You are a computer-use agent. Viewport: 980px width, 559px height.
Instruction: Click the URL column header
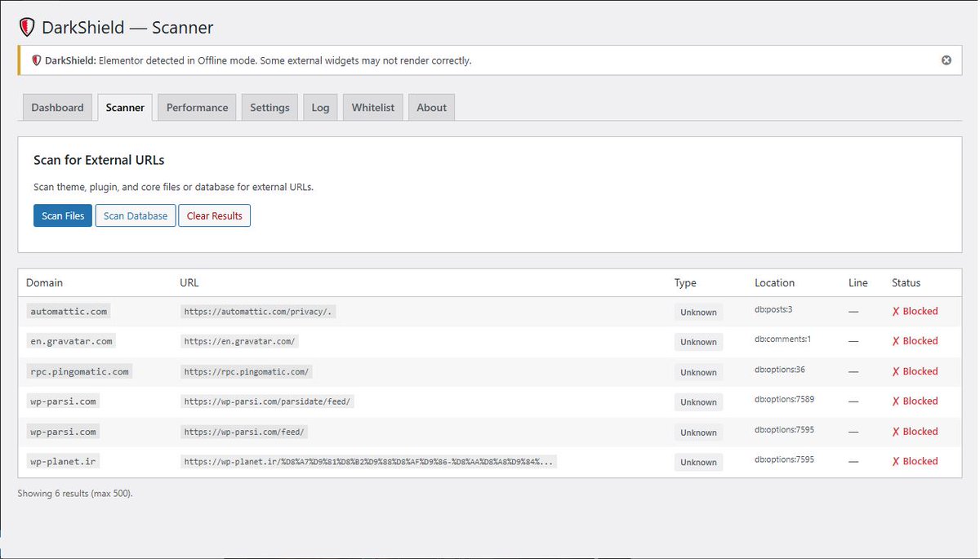189,282
